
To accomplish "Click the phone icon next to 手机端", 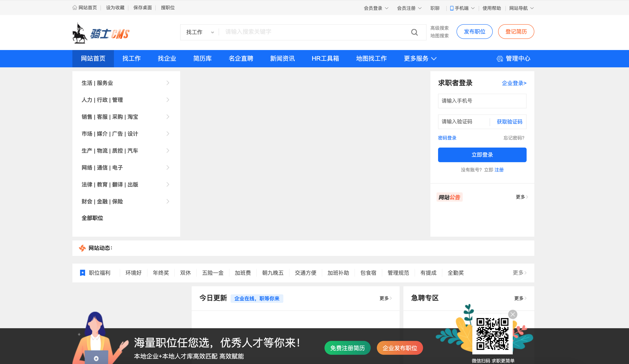I will click(x=452, y=8).
